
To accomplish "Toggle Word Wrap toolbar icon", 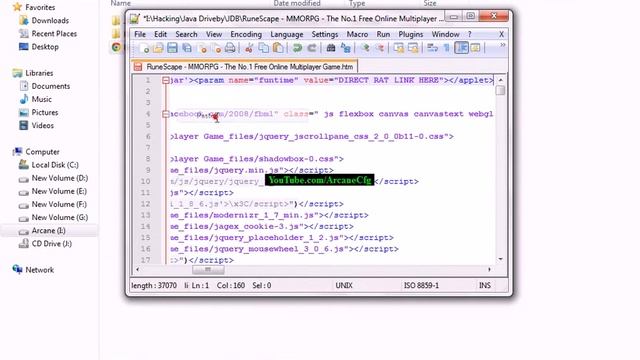I will coord(432,48).
